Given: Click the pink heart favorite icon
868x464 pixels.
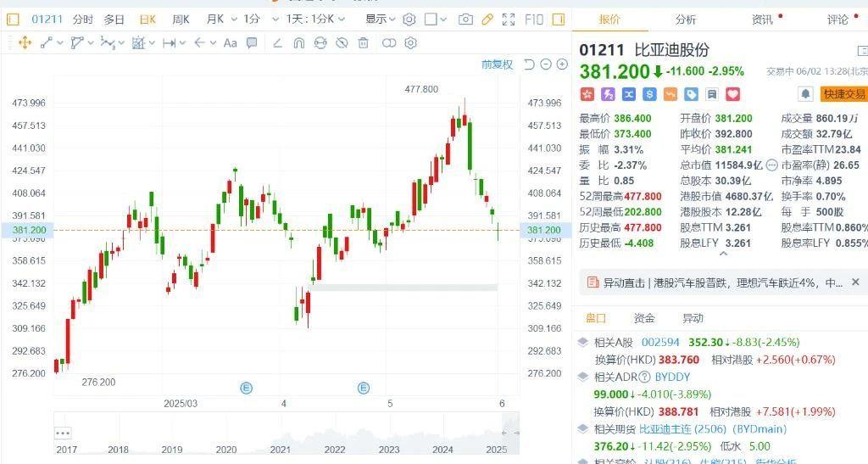Looking at the screenshot, I should pos(733,94).
